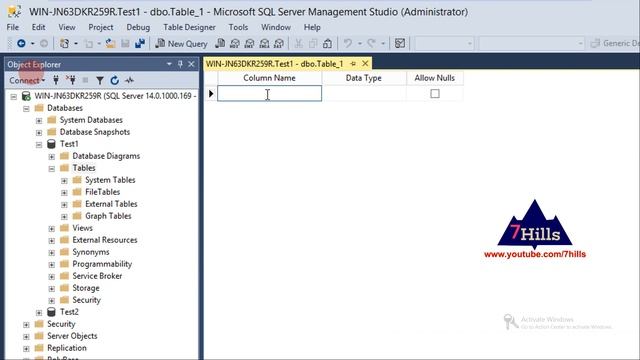Screen dimensions: 640x360
Task: Select the Service Broker folder
Action: click(97, 276)
